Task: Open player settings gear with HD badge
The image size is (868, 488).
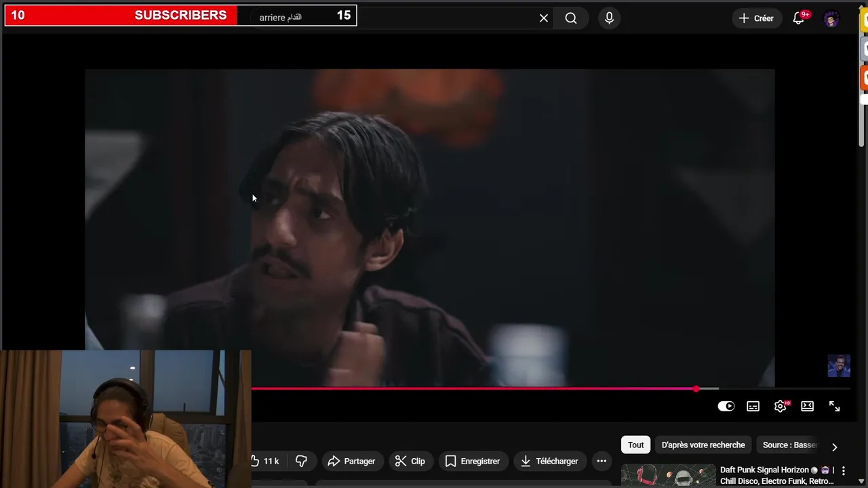Action: point(781,406)
